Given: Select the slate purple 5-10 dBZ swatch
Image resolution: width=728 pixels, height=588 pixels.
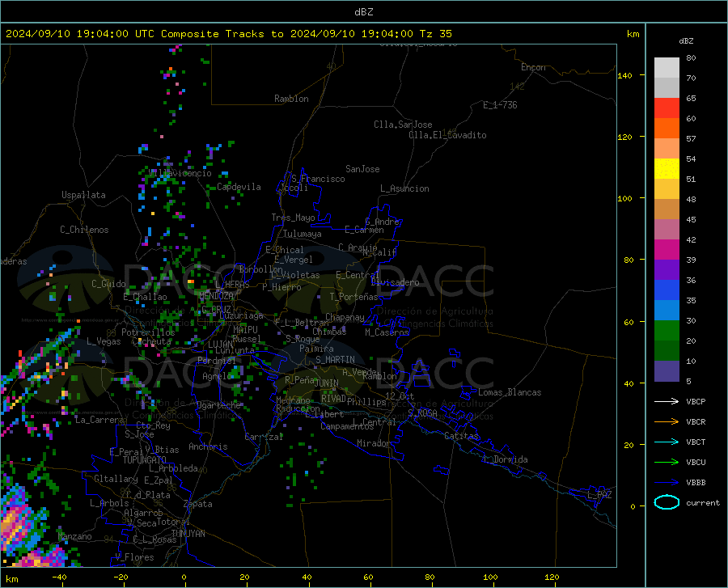Looking at the screenshot, I should (x=667, y=371).
